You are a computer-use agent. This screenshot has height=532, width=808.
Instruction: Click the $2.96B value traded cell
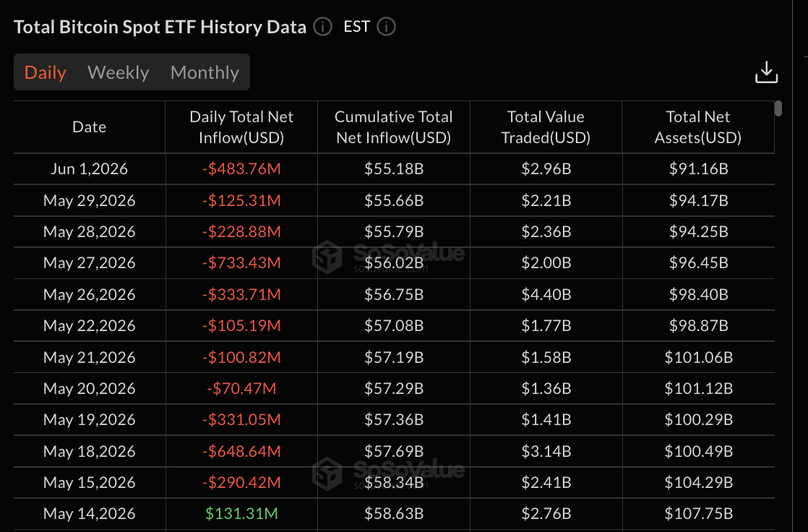click(546, 169)
